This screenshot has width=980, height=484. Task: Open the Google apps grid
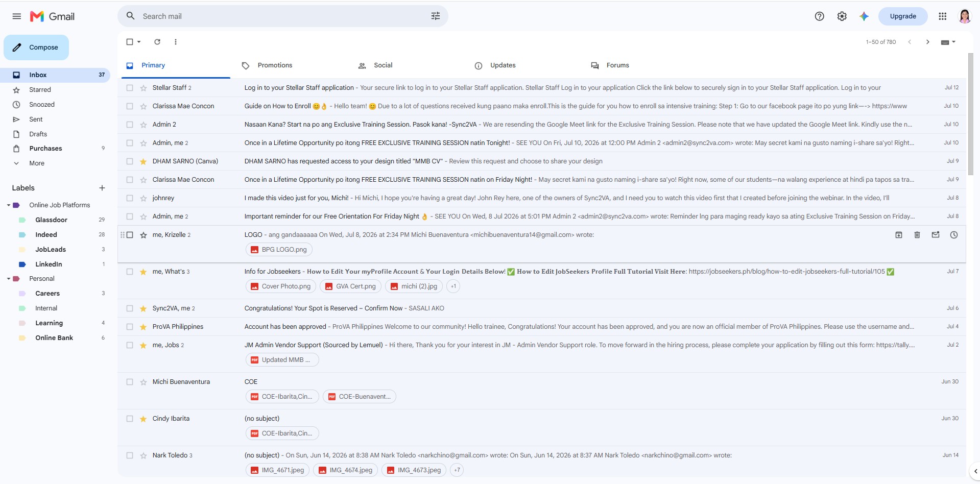pos(943,16)
